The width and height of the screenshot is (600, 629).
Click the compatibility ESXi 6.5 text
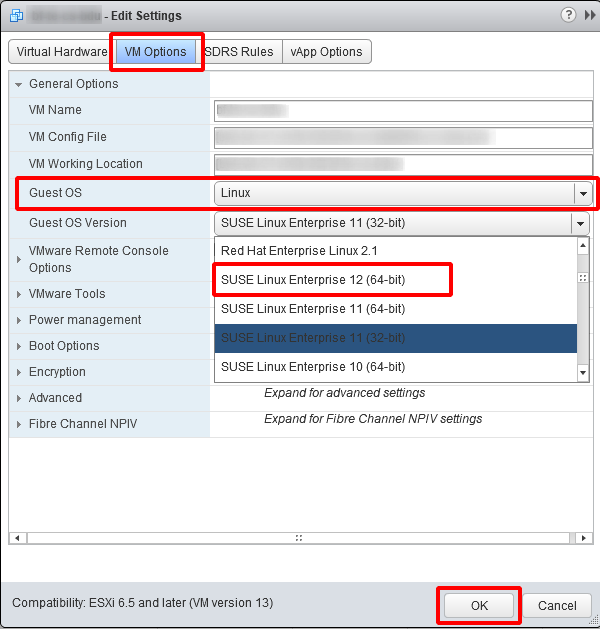coord(143,603)
